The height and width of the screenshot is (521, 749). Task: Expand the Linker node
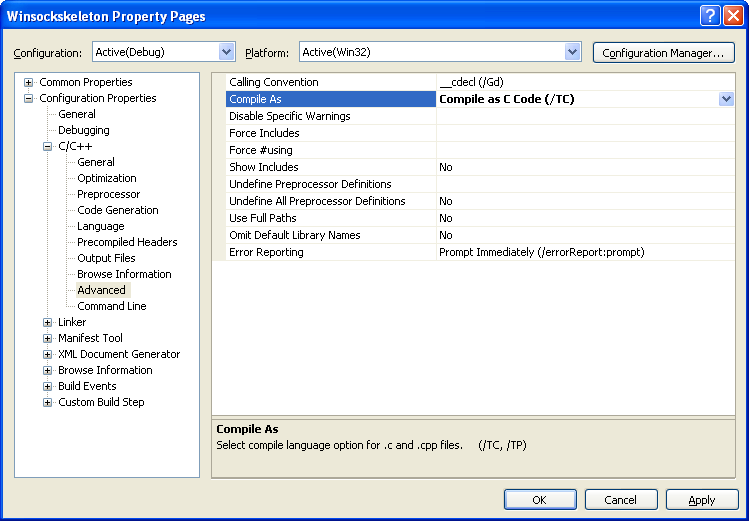pyautogui.click(x=47, y=322)
